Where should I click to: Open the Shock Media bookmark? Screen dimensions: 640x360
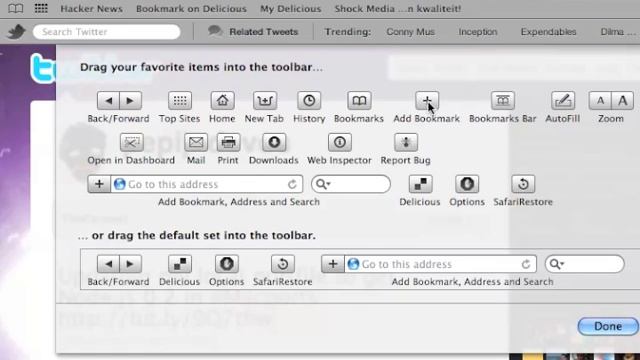coord(398,9)
